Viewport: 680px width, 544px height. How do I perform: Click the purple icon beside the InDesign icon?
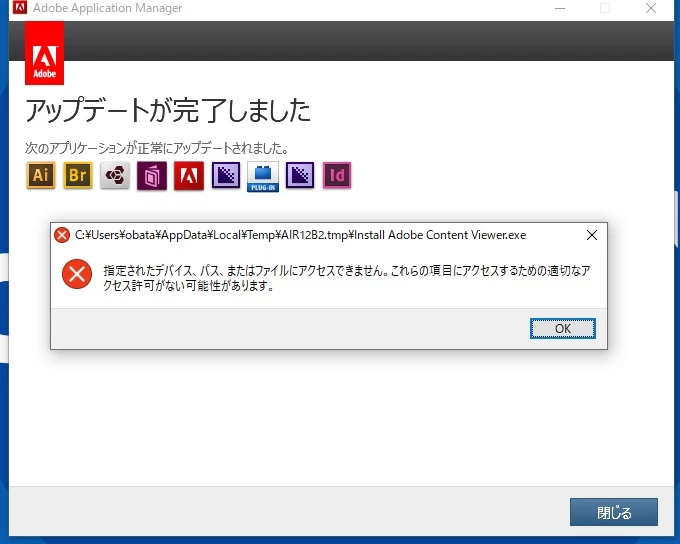click(300, 175)
